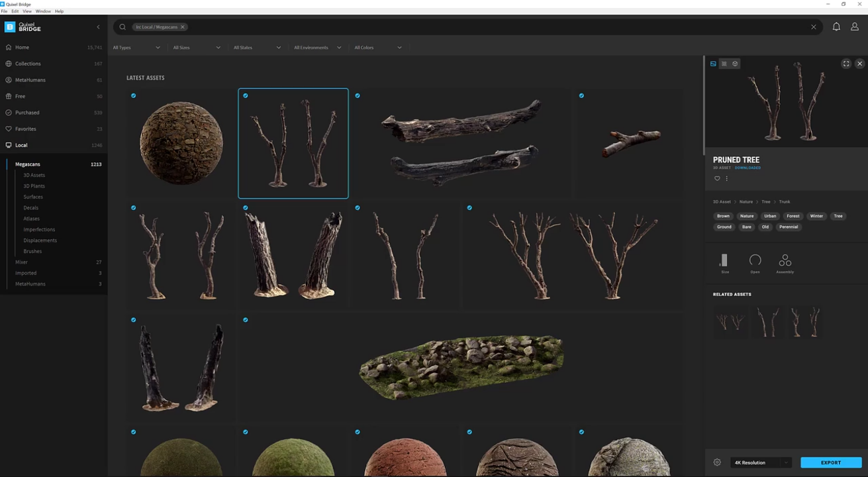Close the Pruned Tree detail panel

pos(859,64)
